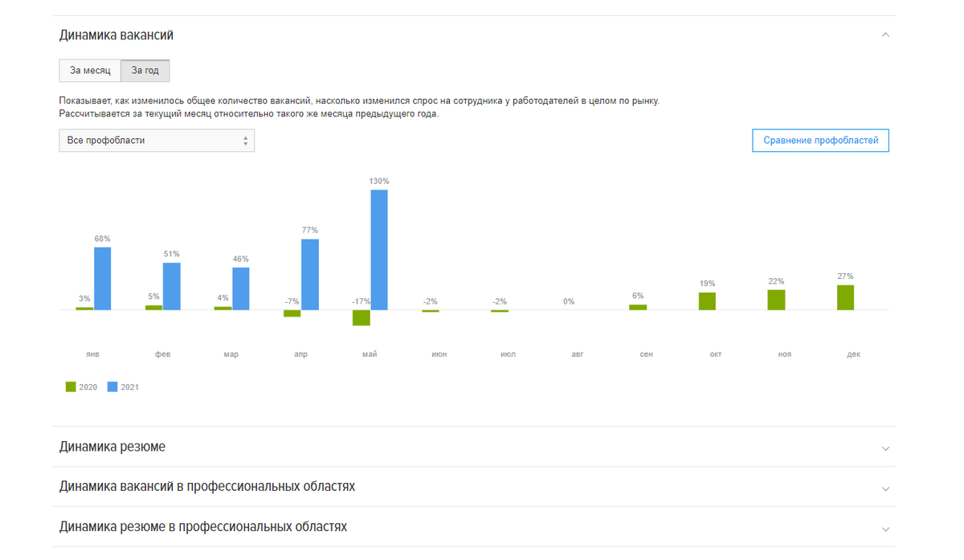
Task: Click the blue 51% bar for фев
Action: click(172, 286)
